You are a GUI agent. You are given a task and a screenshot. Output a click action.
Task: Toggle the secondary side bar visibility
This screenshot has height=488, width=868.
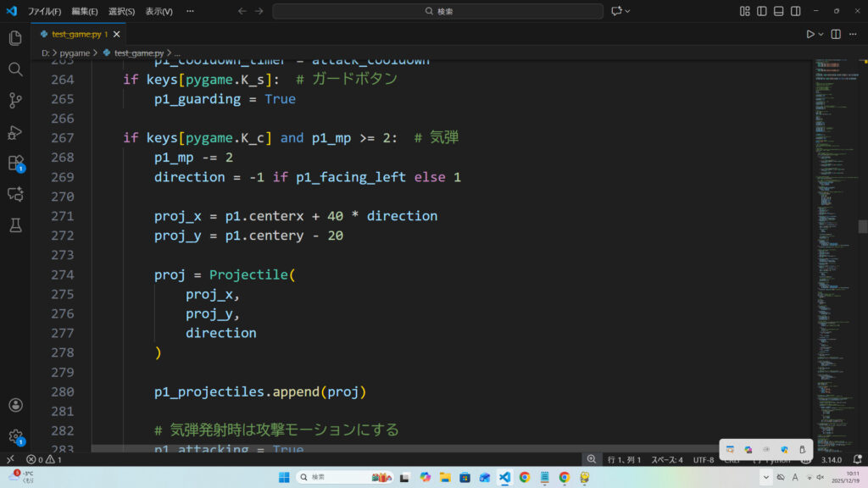pyautogui.click(x=796, y=11)
